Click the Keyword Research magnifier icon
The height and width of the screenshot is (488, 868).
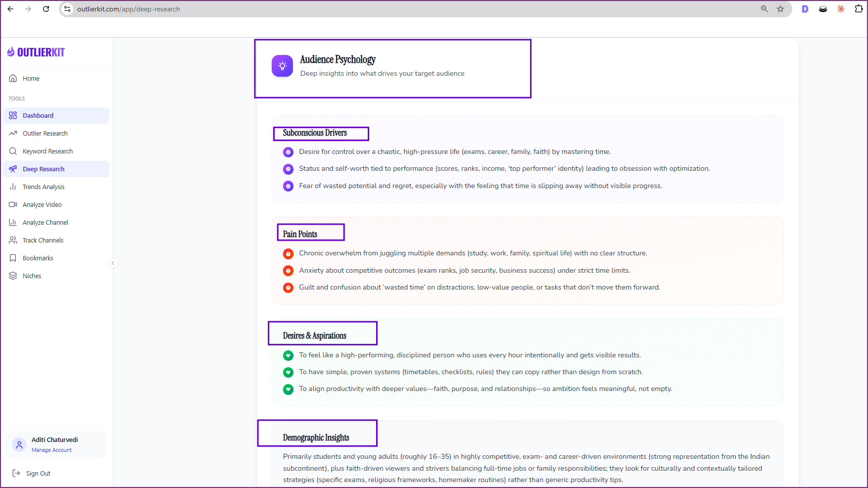coord(13,151)
